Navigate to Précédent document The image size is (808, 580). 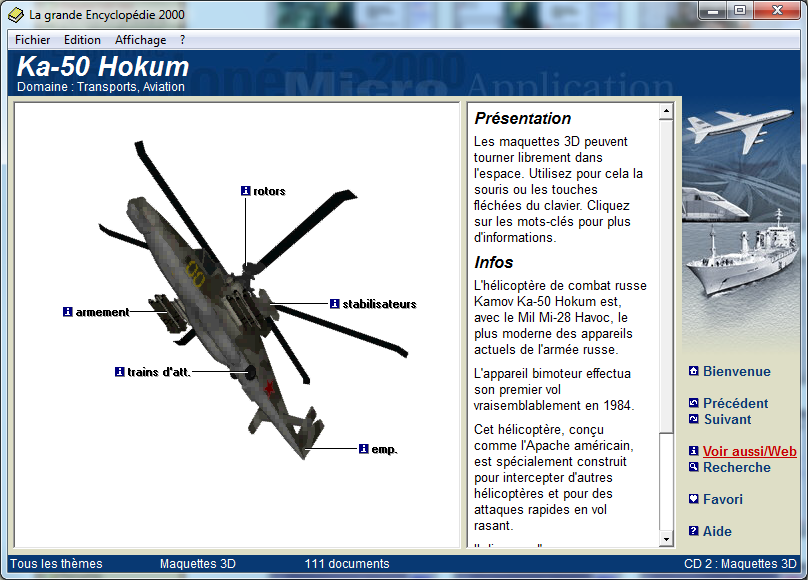[735, 403]
